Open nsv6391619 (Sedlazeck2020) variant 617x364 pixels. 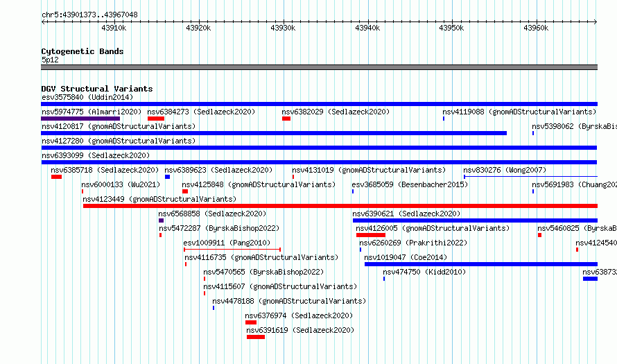coord(300,330)
